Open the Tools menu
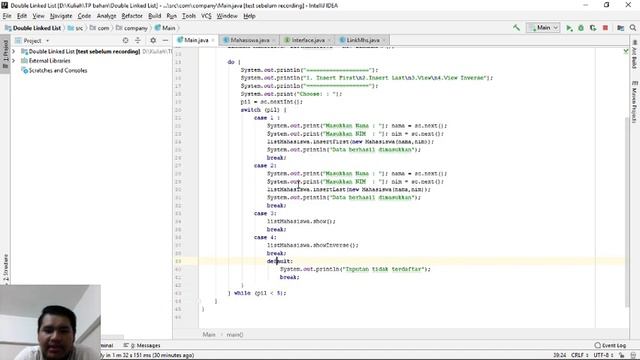Screen dimensions: 640x360 (189, 16)
